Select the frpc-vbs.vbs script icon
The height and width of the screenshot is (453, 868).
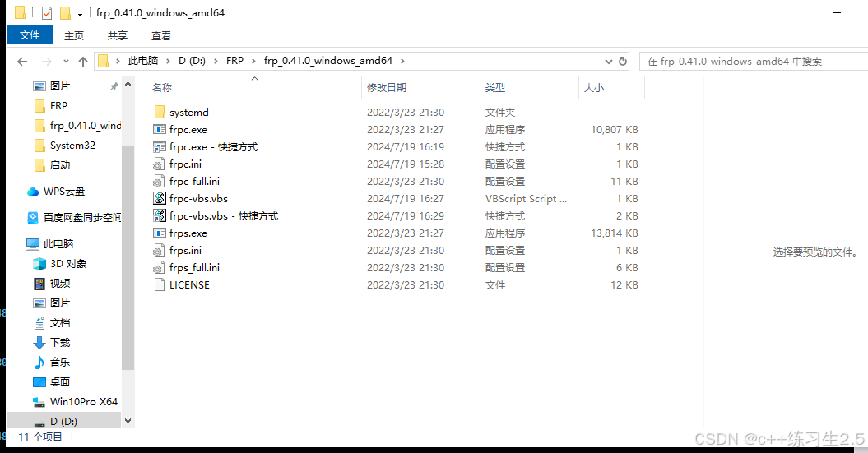[x=160, y=199]
